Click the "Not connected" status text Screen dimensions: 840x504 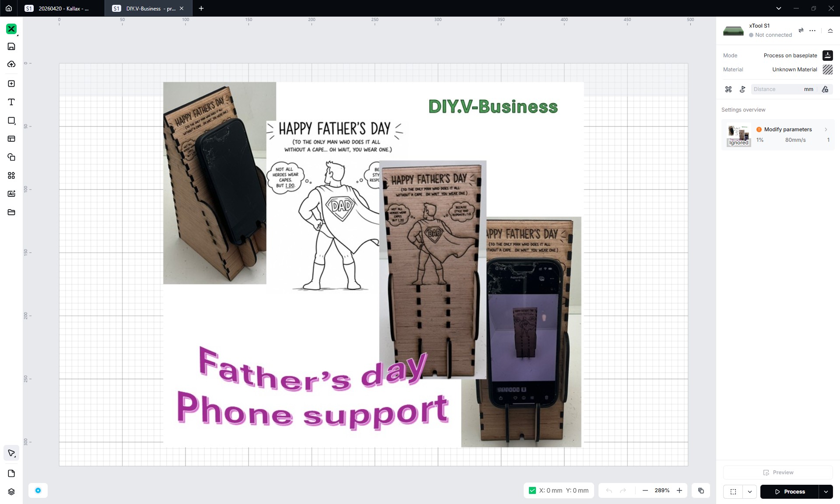(x=773, y=35)
